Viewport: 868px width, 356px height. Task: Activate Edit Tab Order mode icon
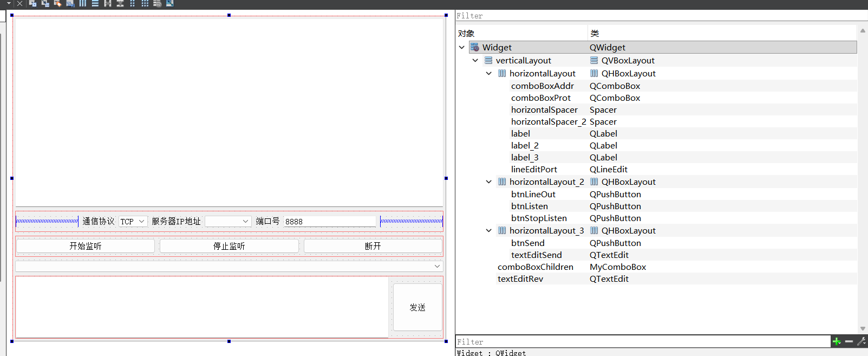pos(70,3)
